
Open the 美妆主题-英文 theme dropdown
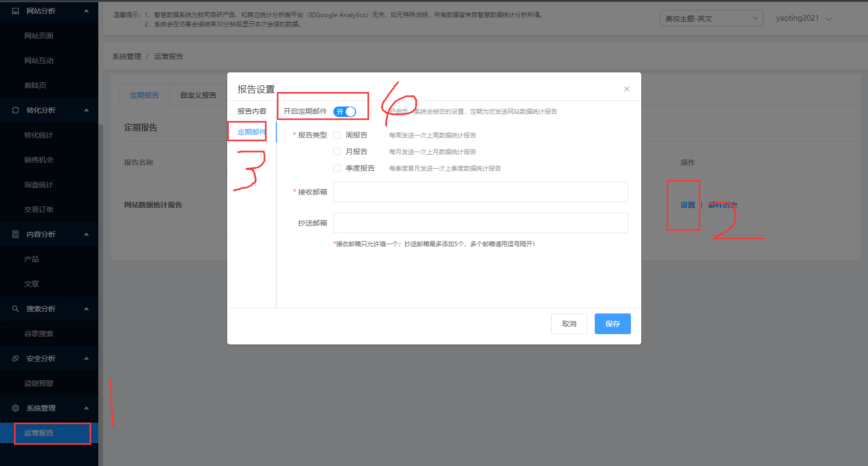[x=711, y=18]
